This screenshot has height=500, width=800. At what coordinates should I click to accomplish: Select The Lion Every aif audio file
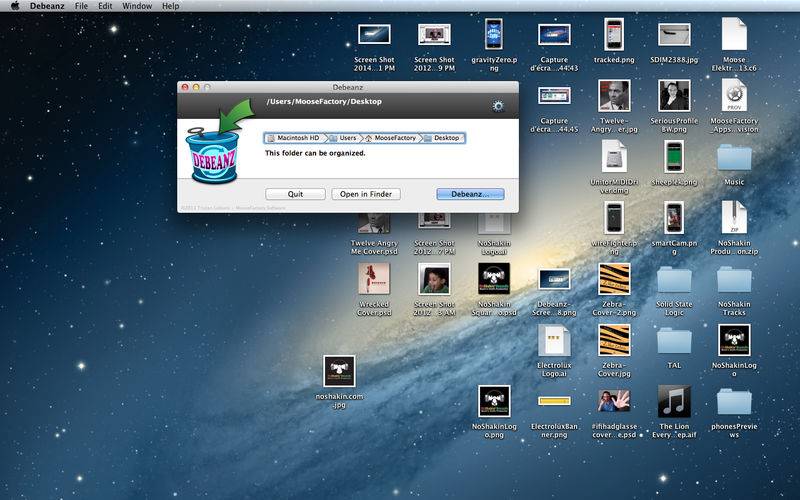tap(674, 401)
